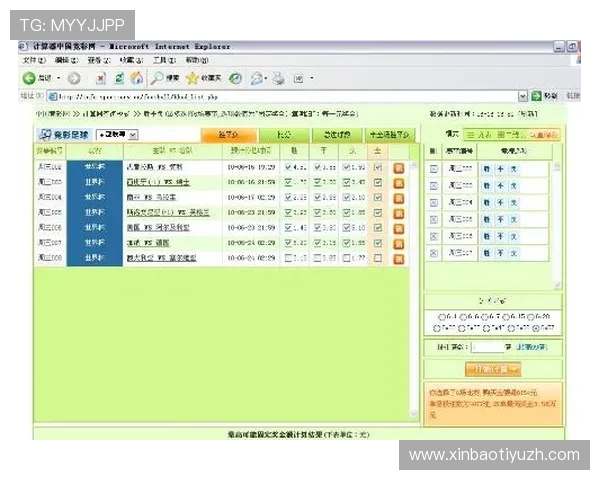The width and height of the screenshot is (600, 480).
Task: Open the 工具 menu
Action: [x=165, y=60]
